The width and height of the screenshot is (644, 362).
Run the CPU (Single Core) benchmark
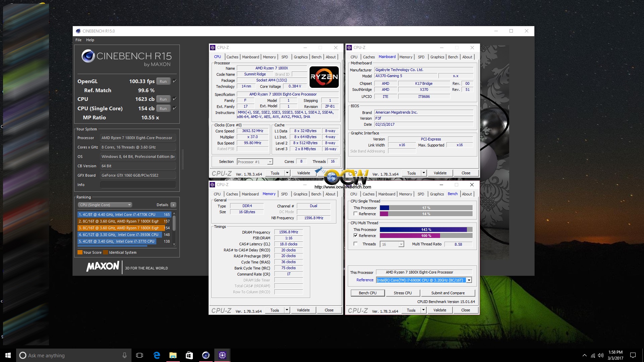(x=163, y=108)
